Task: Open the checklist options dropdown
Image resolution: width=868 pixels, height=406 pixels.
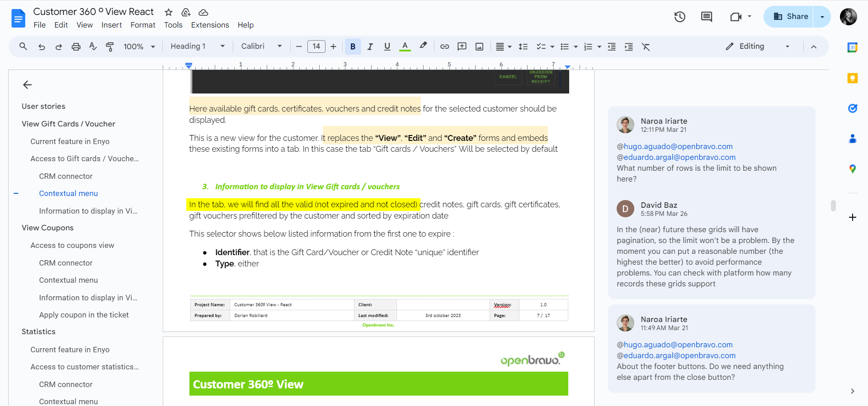Action: [552, 47]
